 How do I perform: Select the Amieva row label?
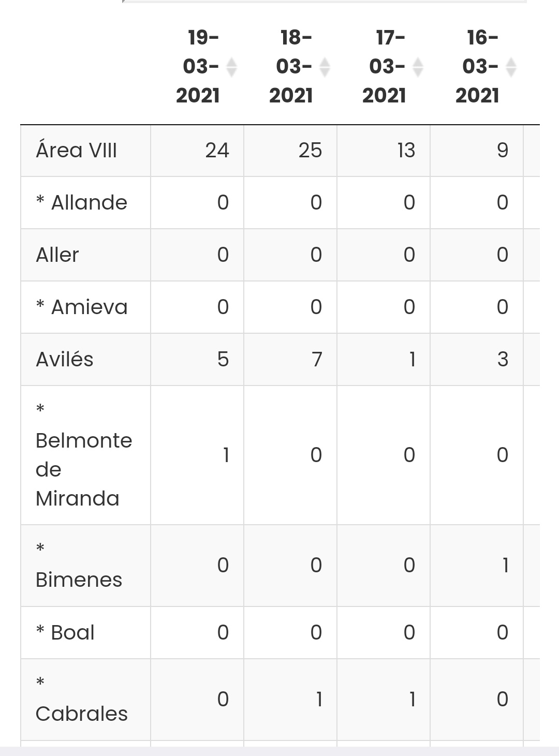point(82,307)
